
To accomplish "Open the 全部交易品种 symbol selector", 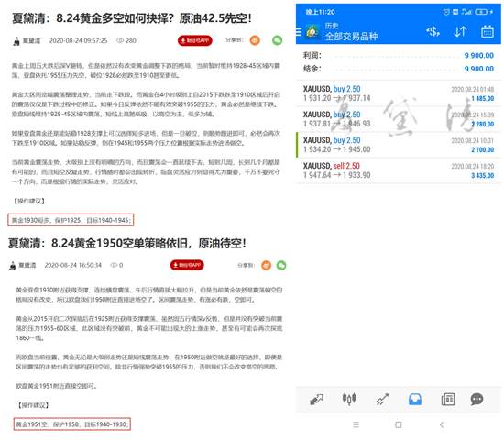I will (x=351, y=37).
